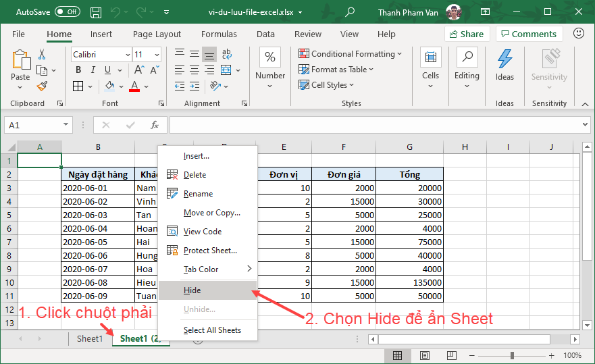This screenshot has height=364, width=595.
Task: Choose Delete in the context menu
Action: [x=207, y=175]
